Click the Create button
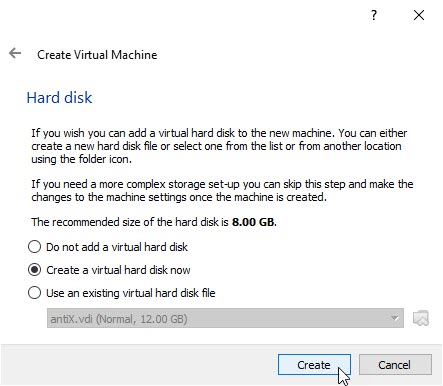The height and width of the screenshot is (386, 443). pos(314,365)
